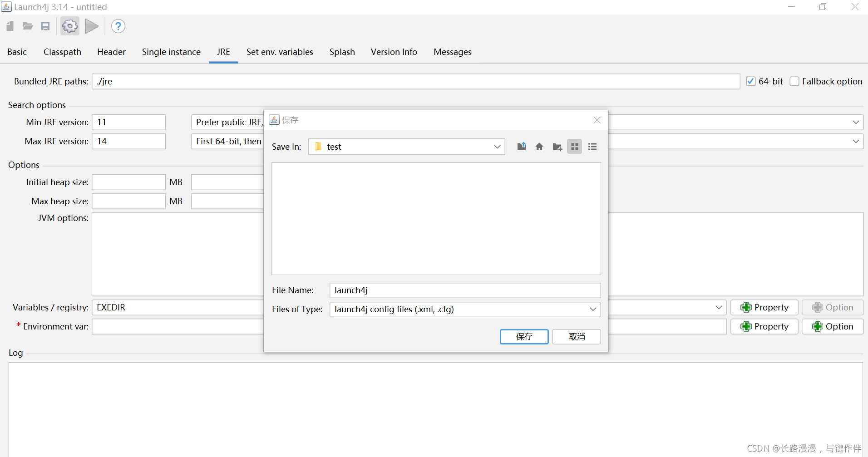Run the executable with play icon

[x=92, y=26]
